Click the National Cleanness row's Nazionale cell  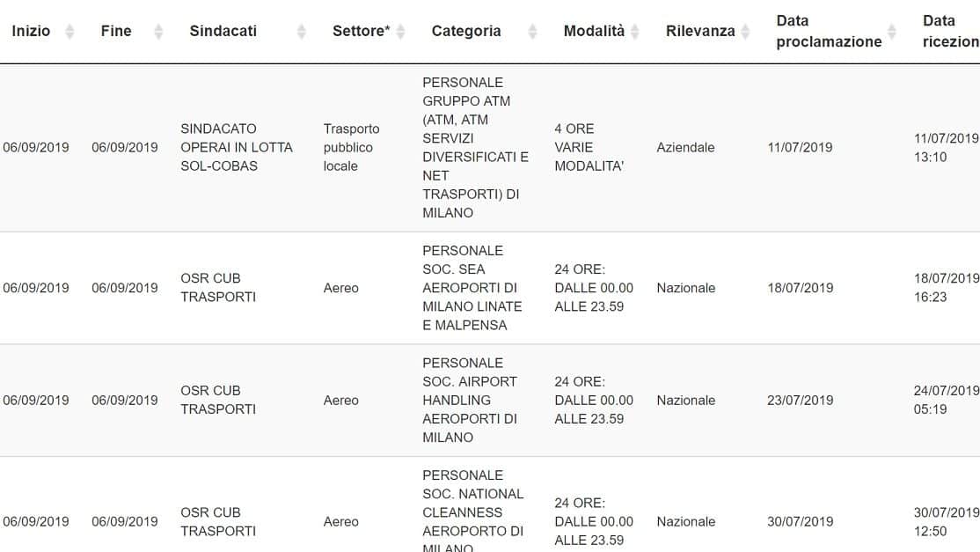pyautogui.click(x=685, y=522)
